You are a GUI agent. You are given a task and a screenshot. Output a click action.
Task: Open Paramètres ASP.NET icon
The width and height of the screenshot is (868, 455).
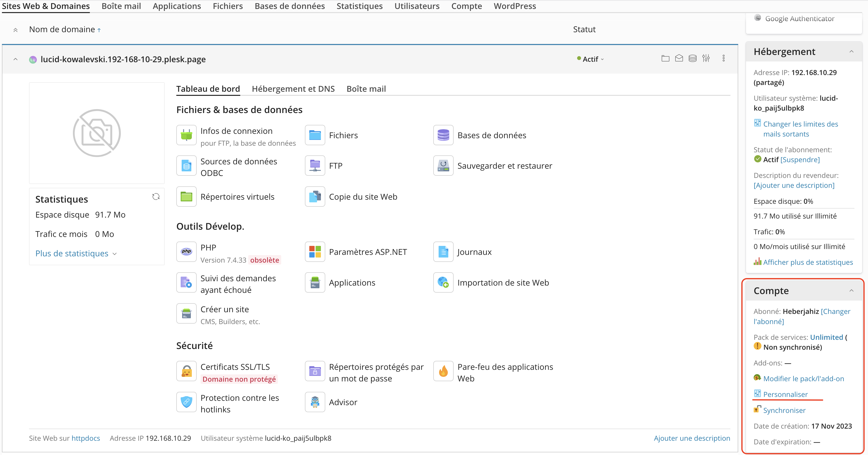point(315,251)
